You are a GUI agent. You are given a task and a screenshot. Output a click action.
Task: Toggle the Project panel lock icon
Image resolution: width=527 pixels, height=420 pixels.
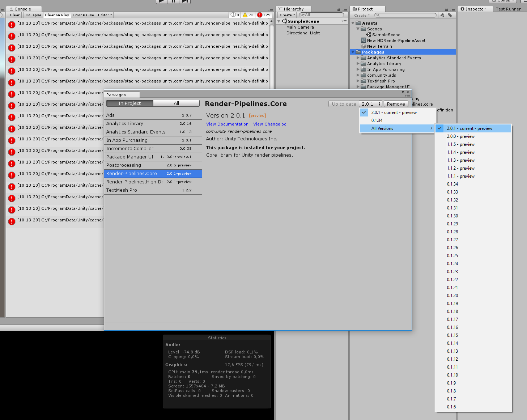tap(446, 10)
